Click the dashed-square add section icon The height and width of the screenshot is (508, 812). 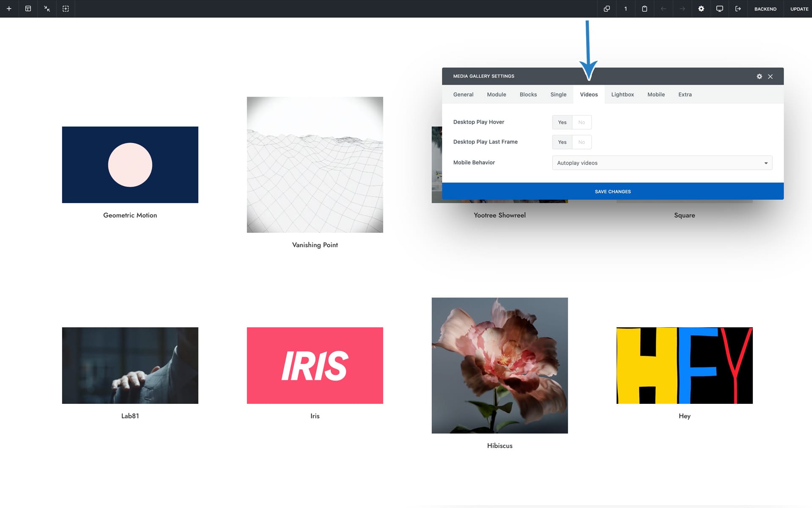pyautogui.click(x=66, y=8)
